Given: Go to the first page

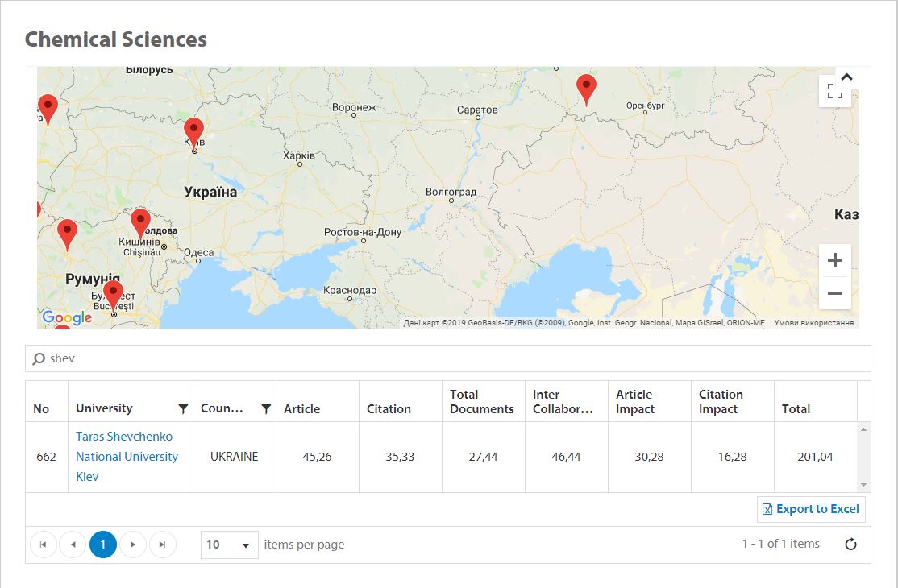Looking at the screenshot, I should [43, 545].
